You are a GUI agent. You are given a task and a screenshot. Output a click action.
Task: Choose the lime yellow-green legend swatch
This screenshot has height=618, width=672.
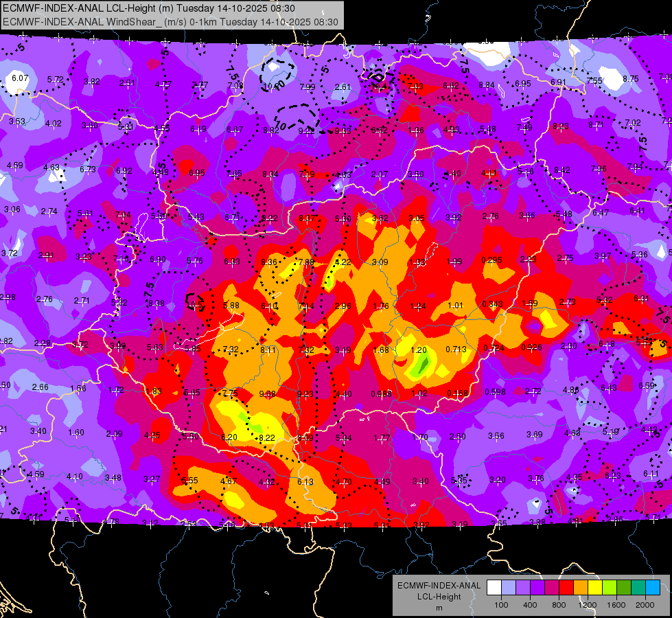(610, 588)
